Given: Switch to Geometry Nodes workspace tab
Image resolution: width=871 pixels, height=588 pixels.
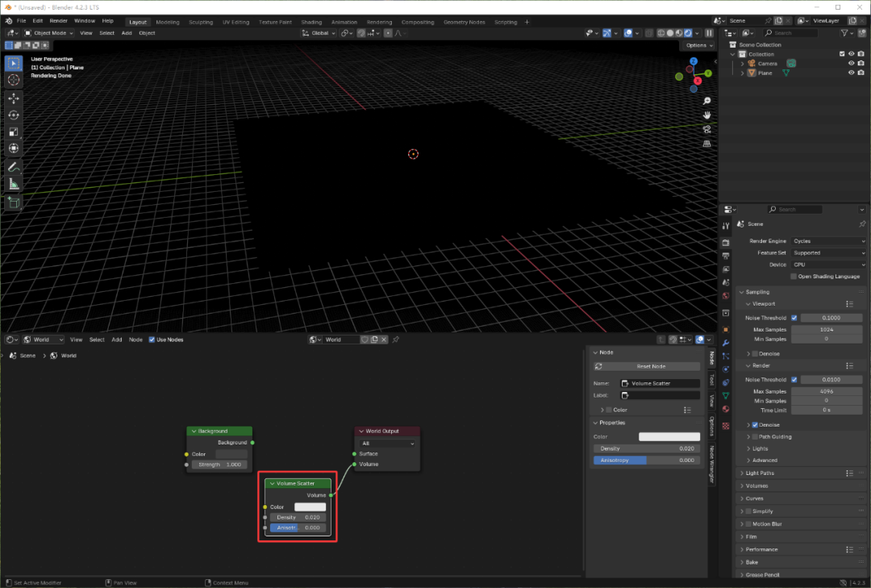Looking at the screenshot, I should tap(465, 23).
